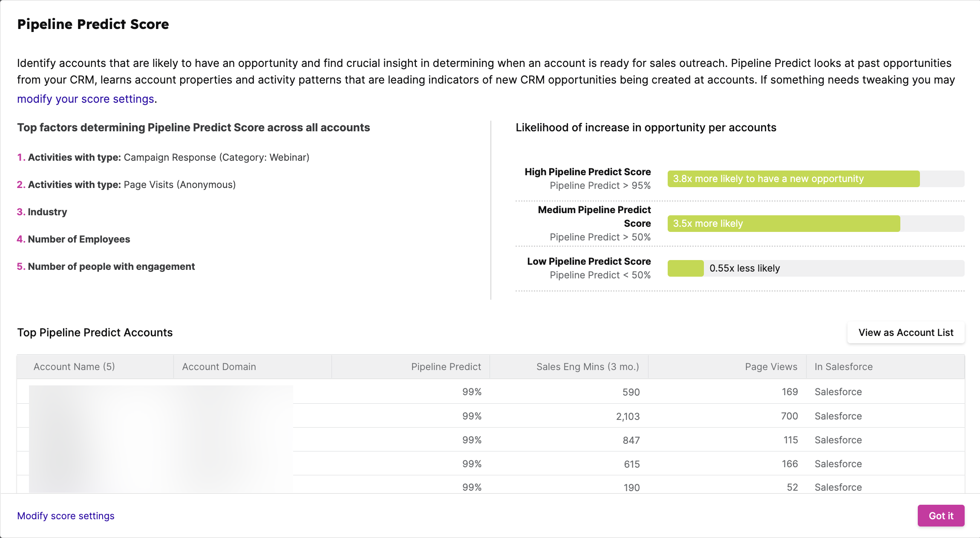Click the "View as Account List" button

pyautogui.click(x=905, y=332)
